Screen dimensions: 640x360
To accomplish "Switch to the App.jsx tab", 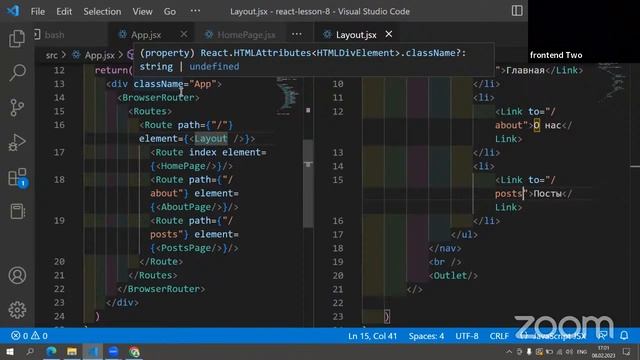I will click(x=145, y=35).
